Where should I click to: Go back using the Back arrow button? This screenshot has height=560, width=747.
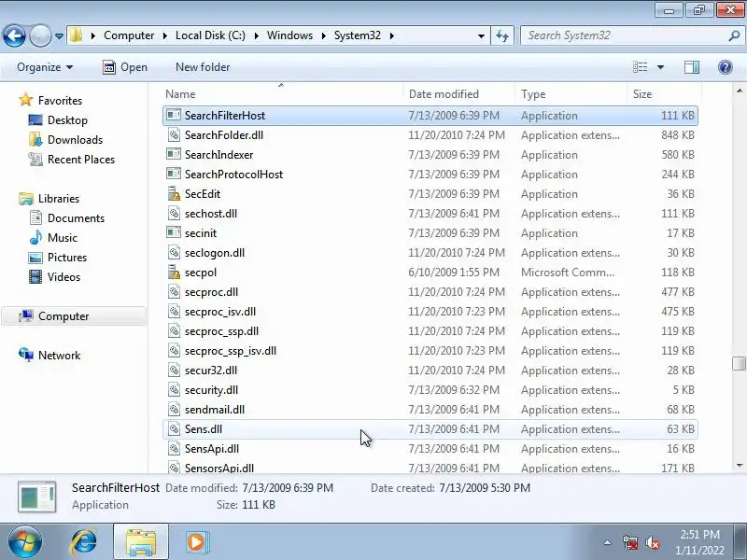click(14, 35)
